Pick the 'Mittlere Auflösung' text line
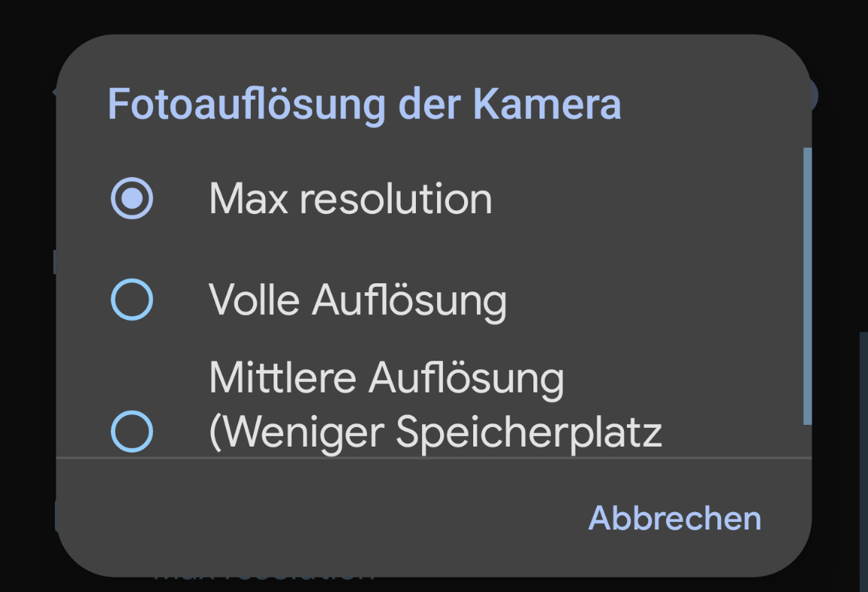The image size is (868, 592). coord(386,378)
